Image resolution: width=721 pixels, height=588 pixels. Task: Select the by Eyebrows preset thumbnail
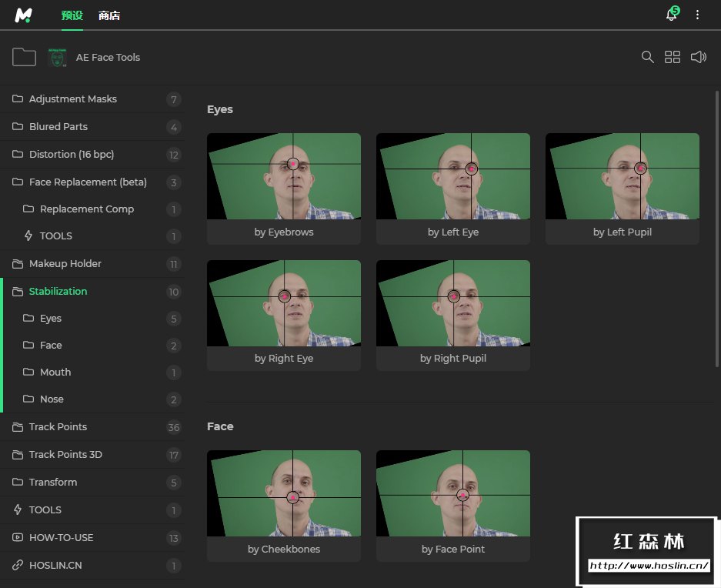click(284, 176)
